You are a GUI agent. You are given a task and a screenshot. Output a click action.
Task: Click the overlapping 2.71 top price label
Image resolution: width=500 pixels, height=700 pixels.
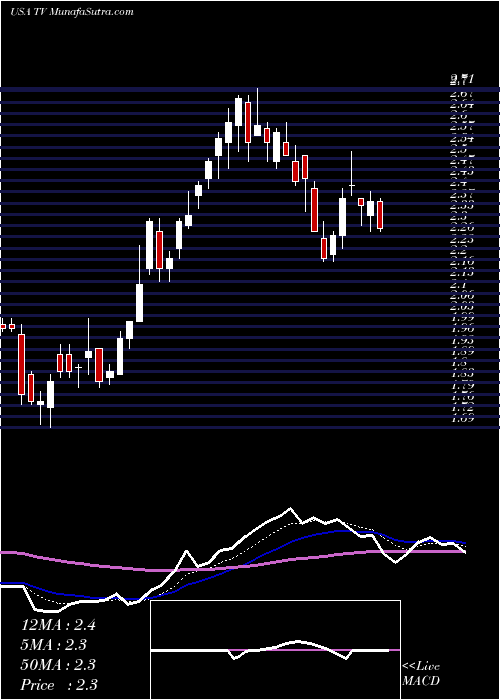coord(462,80)
